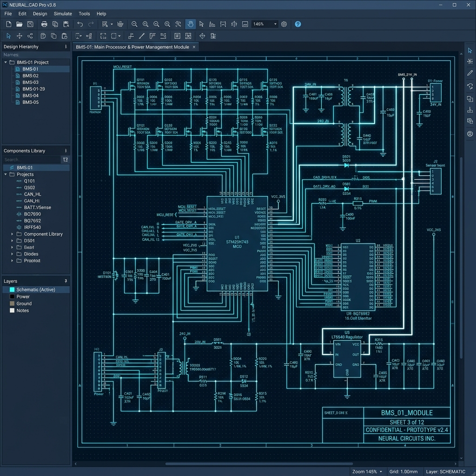Click Layer: SCHEMATIC in status bar

(446, 471)
